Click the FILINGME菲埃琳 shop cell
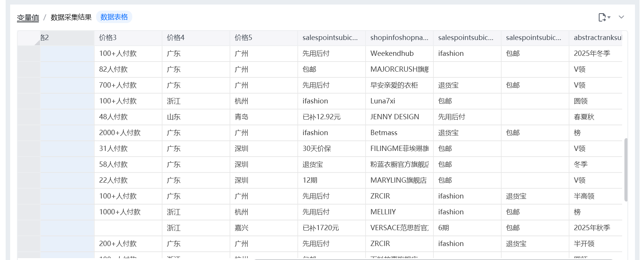This screenshot has width=644, height=260. 399,149
